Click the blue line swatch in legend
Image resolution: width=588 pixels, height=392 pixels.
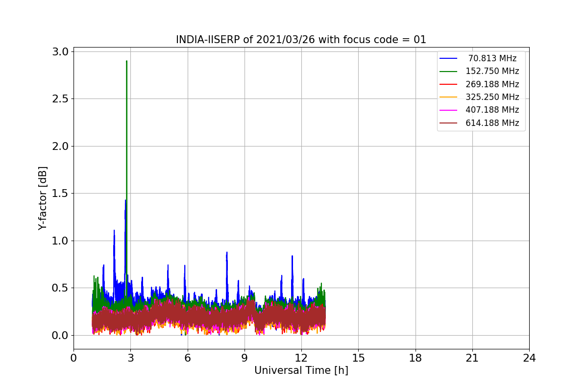click(x=448, y=58)
